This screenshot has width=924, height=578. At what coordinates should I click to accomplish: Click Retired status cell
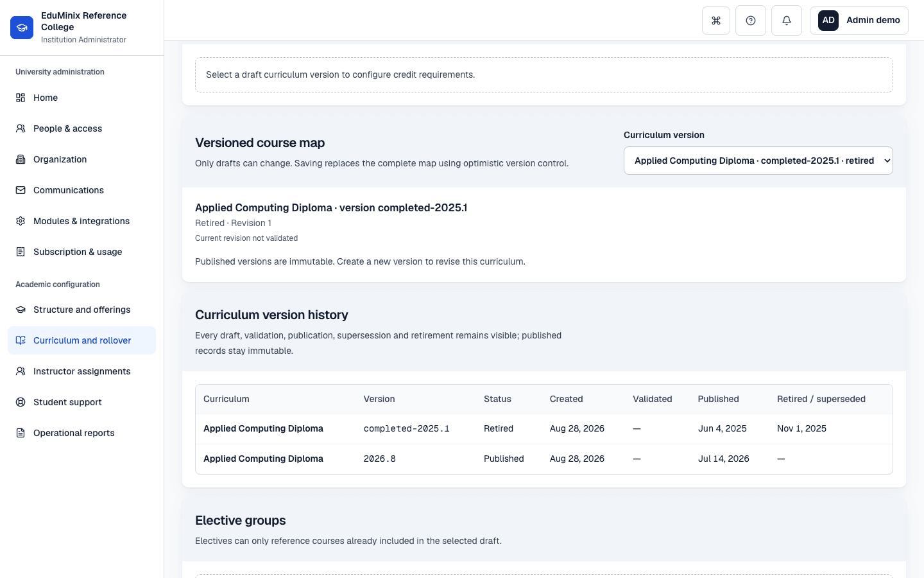click(x=498, y=428)
